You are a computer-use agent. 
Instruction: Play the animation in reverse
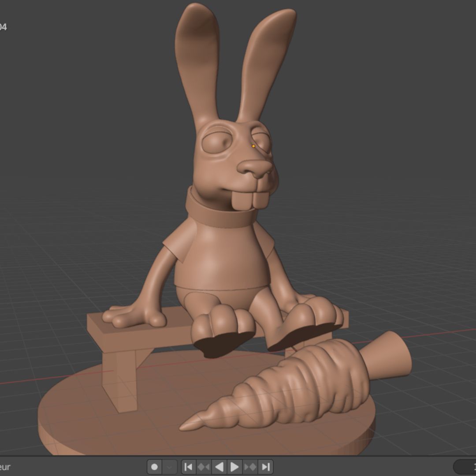[x=219, y=467]
